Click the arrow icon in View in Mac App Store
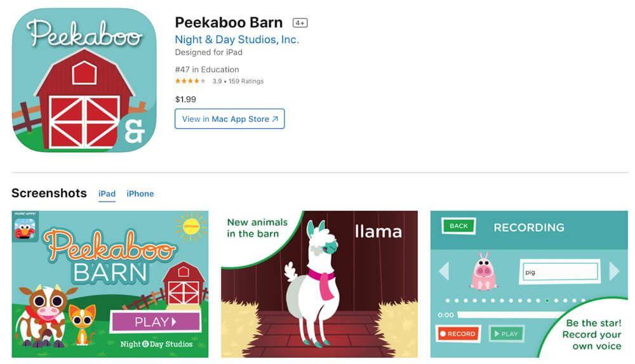The image size is (635, 364). tap(275, 119)
